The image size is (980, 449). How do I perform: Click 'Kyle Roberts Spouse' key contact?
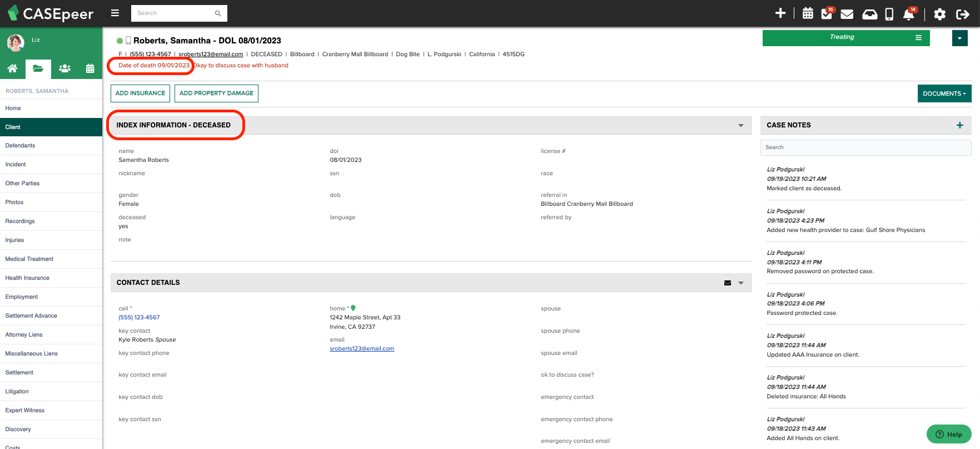pyautogui.click(x=147, y=340)
